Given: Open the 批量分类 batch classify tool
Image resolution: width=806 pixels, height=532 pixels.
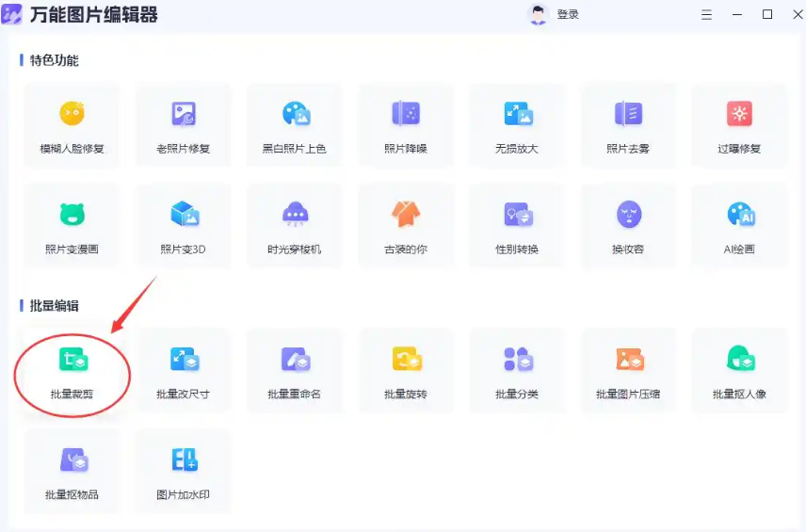Looking at the screenshot, I should click(x=517, y=372).
